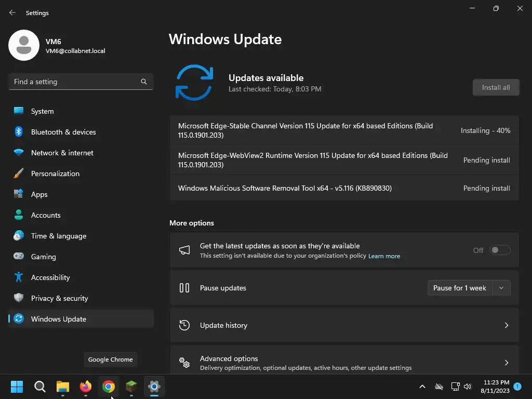This screenshot has width=532, height=399.
Task: Click the Personalization paintbrush icon
Action: 19,174
